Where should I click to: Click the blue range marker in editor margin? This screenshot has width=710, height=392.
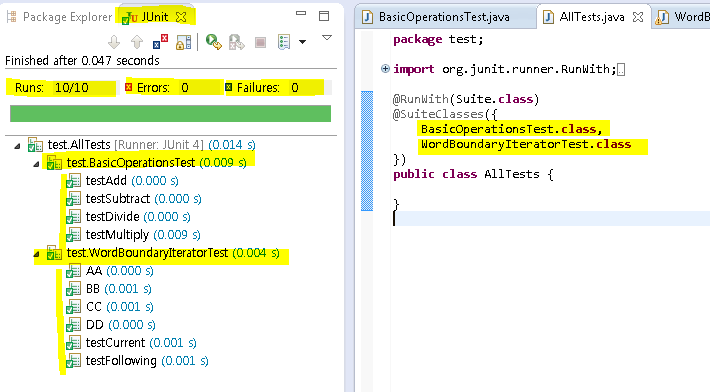coord(367,151)
